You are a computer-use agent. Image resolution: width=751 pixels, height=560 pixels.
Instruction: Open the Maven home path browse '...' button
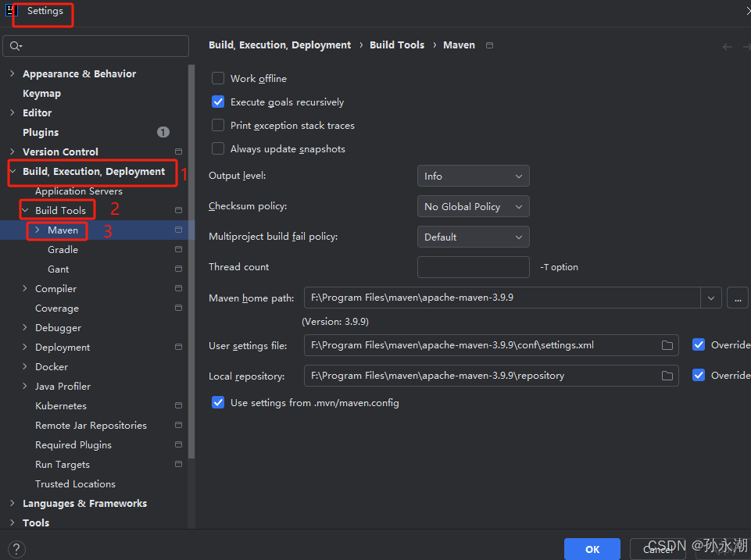737,298
